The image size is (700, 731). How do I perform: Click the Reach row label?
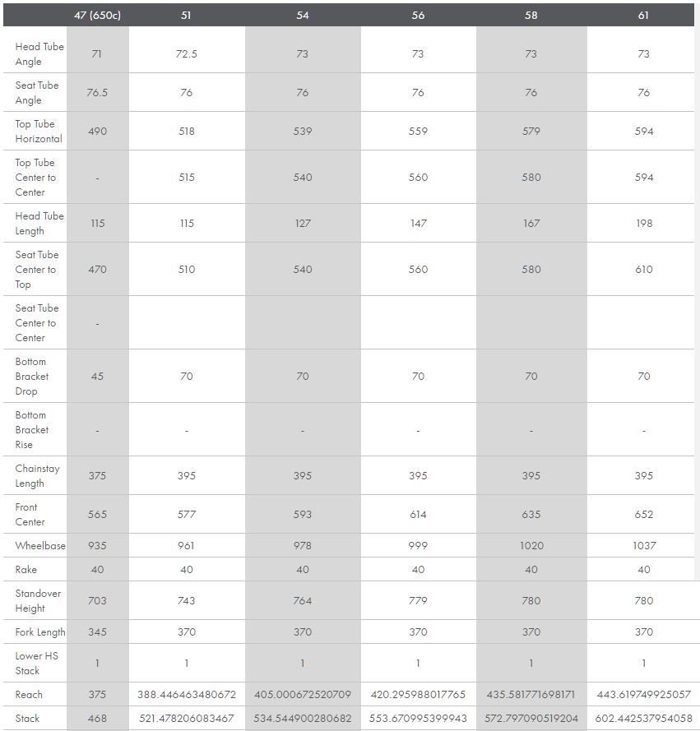29,695
